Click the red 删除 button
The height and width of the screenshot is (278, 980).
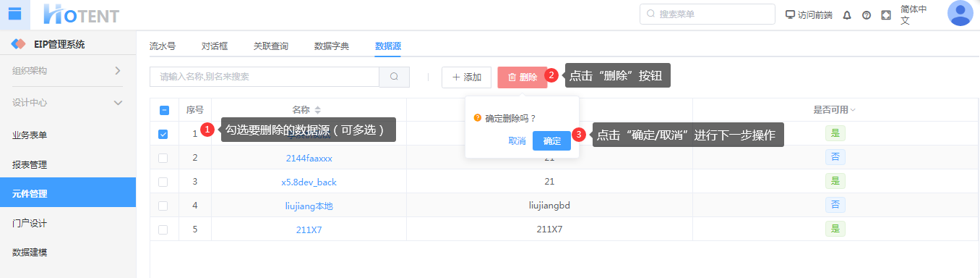pyautogui.click(x=523, y=77)
